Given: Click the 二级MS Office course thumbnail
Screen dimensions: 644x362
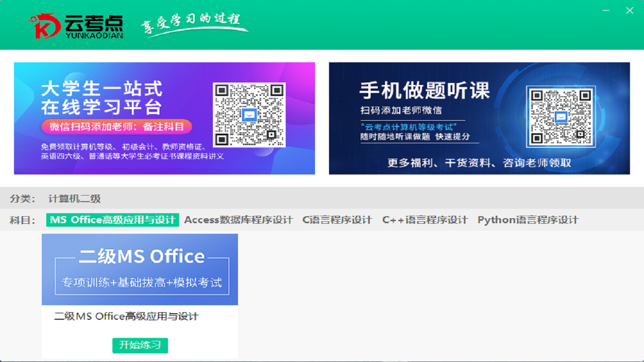Looking at the screenshot, I should click(140, 269).
